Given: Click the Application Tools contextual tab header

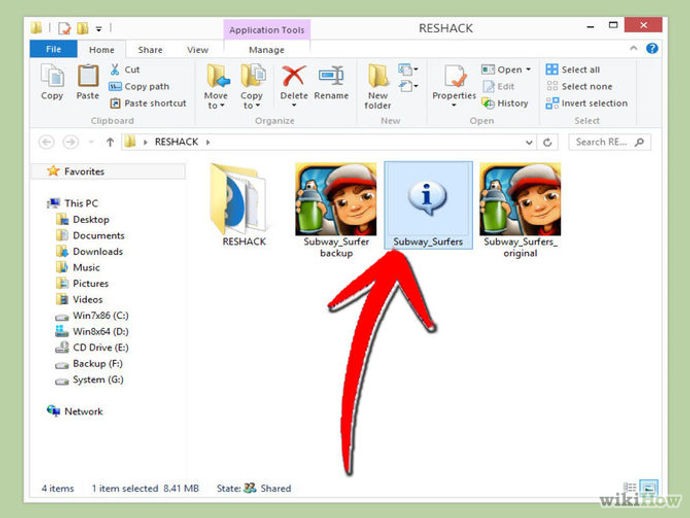Looking at the screenshot, I should click(267, 29).
